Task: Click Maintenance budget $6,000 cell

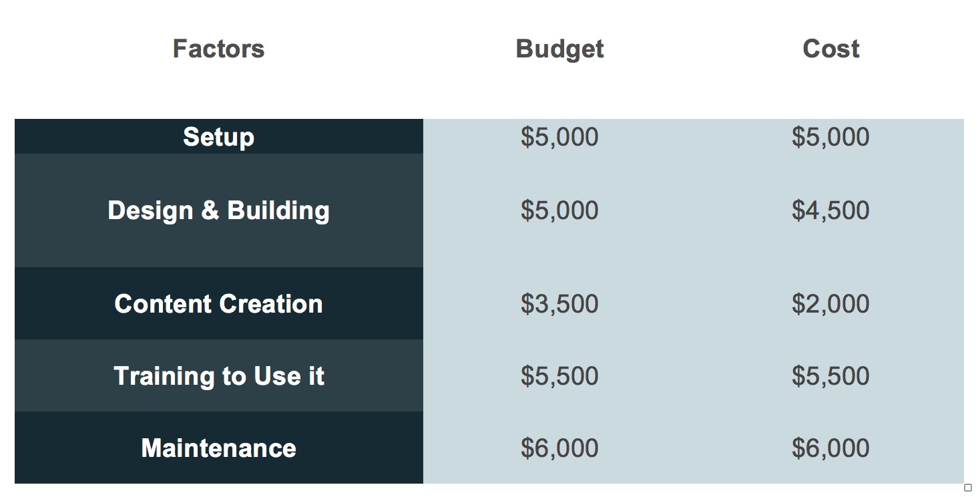Action: point(559,448)
